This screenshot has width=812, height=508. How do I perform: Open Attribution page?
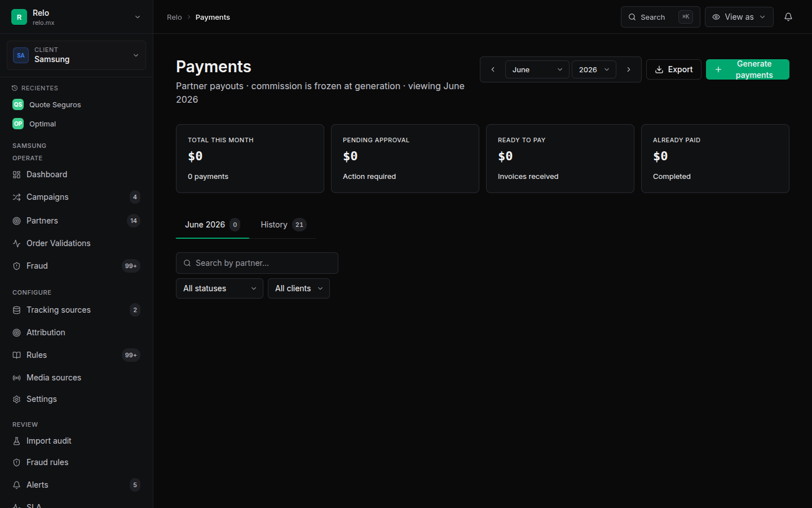[x=76, y=332]
